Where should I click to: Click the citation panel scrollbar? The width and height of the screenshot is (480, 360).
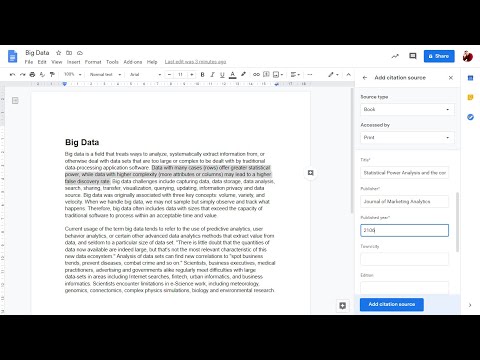[x=457, y=222]
